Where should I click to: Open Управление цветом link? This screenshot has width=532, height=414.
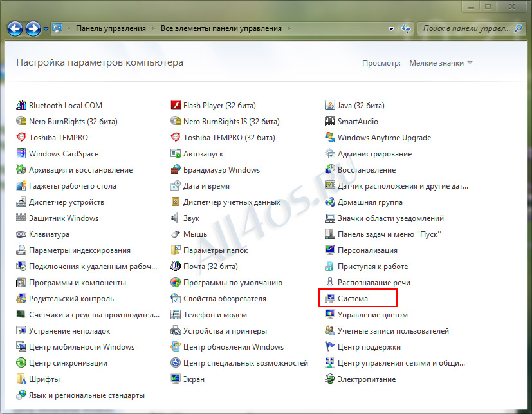[372, 315]
